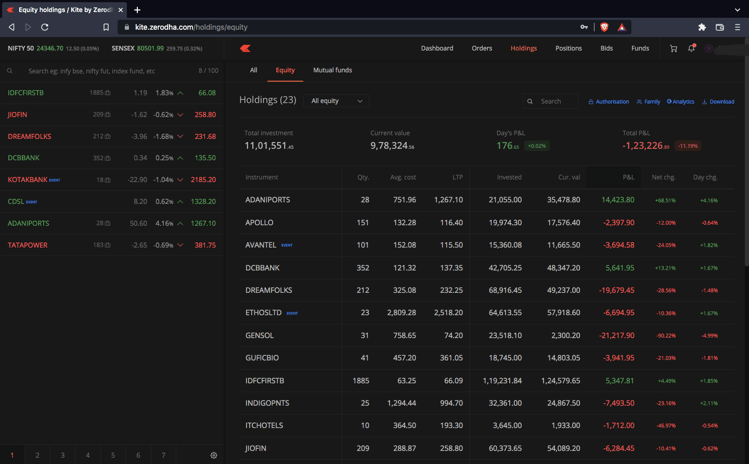Switch to marketwatch page 2

point(37,455)
